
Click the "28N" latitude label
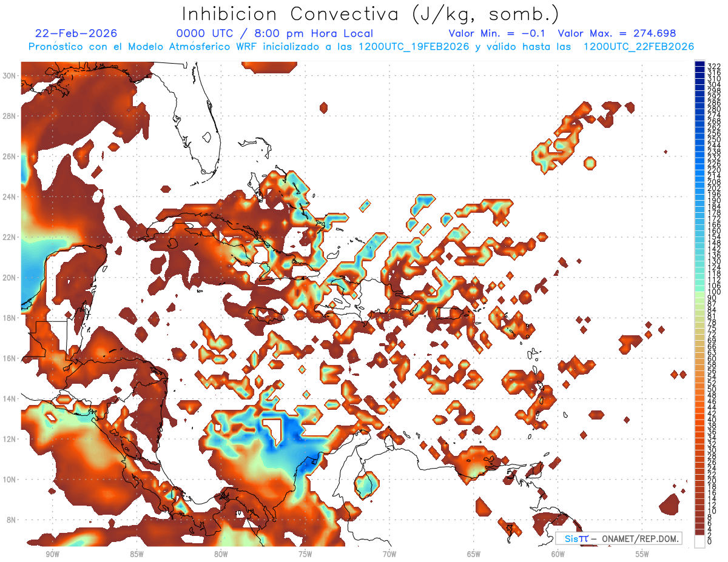(x=10, y=116)
